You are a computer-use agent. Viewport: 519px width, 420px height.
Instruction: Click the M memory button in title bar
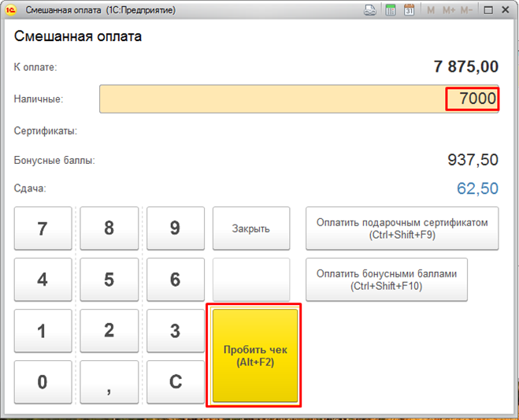click(431, 10)
